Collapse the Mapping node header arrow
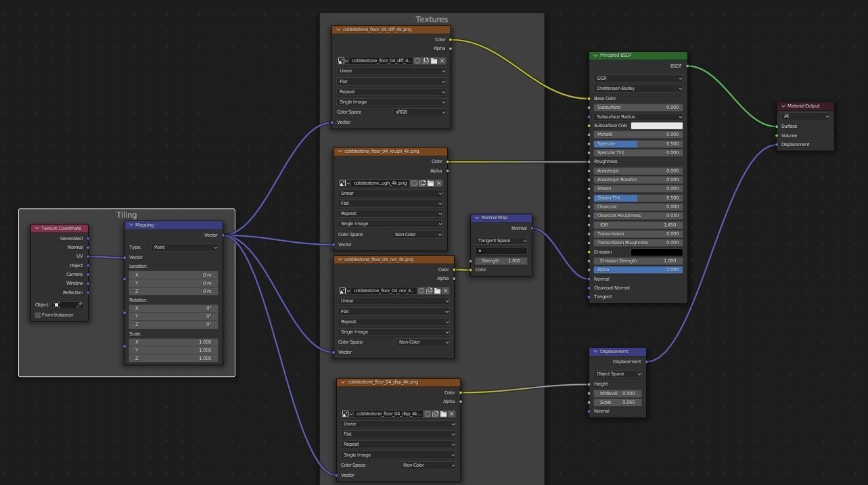The image size is (868, 485). click(131, 225)
